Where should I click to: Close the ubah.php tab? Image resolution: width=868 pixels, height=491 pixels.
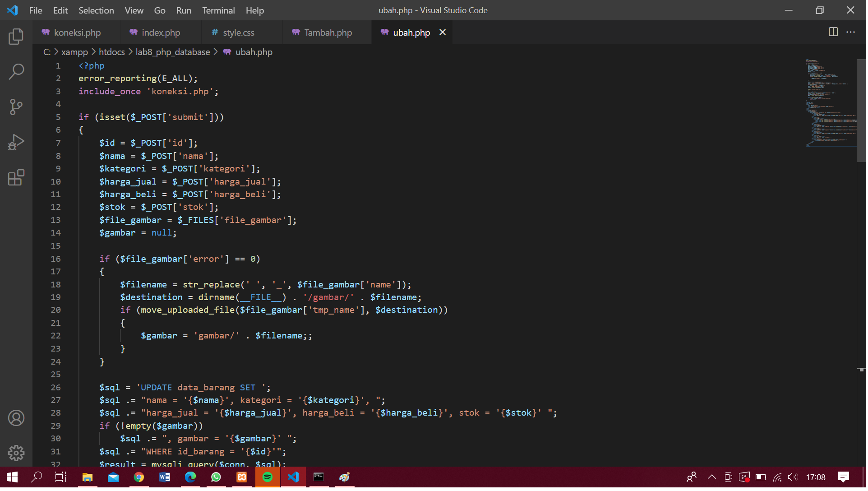coord(443,32)
